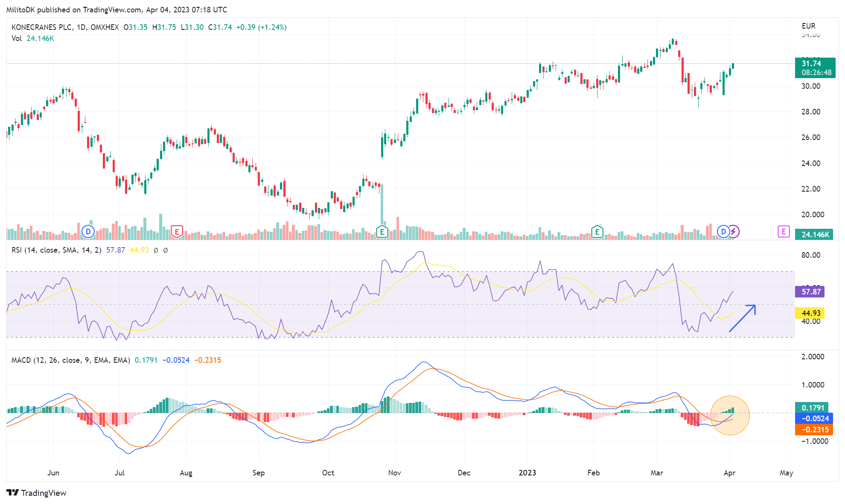Screen dimensions: 845x504
Task: Click the Apr label on time axis
Action: (730, 473)
